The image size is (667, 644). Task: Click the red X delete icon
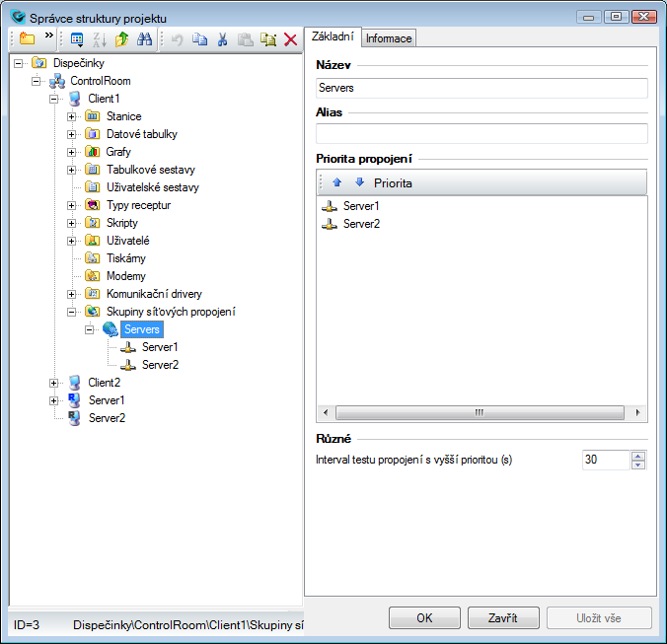click(290, 39)
